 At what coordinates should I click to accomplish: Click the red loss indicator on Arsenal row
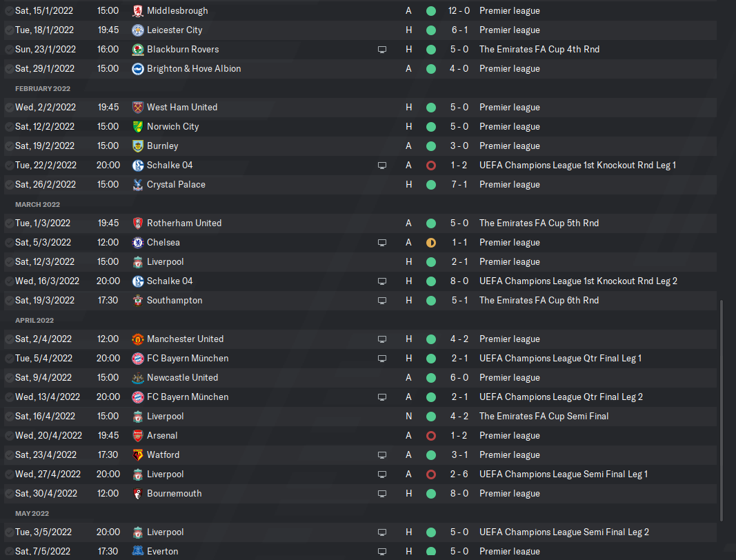[x=431, y=436]
